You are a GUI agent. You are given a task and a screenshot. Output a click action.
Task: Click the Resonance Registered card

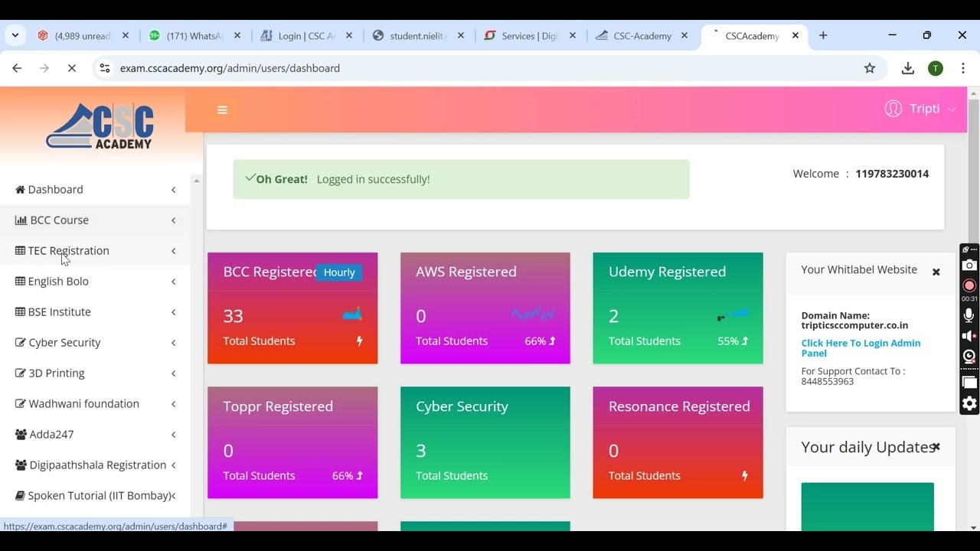678,442
